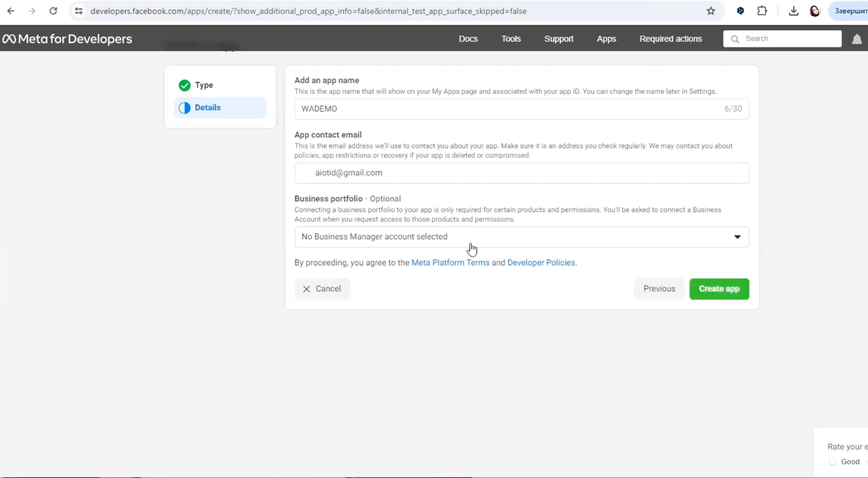Open the browser extensions puzzle icon

(762, 11)
